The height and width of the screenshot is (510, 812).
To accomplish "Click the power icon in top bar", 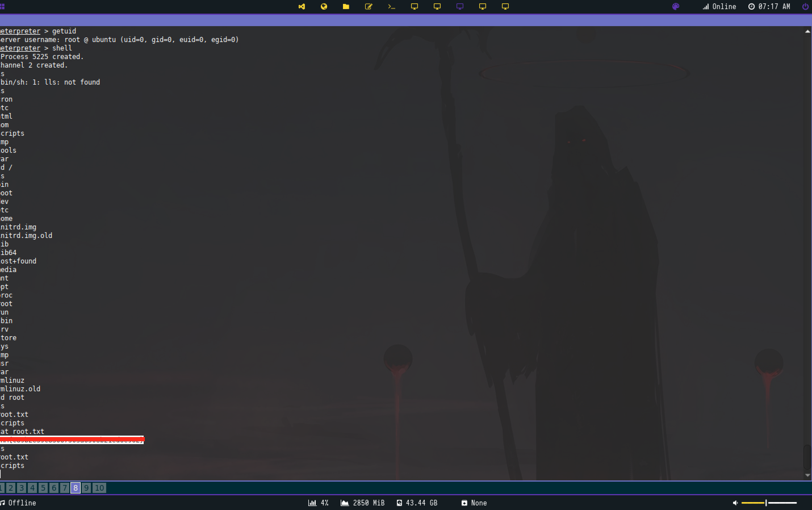I will click(x=805, y=7).
